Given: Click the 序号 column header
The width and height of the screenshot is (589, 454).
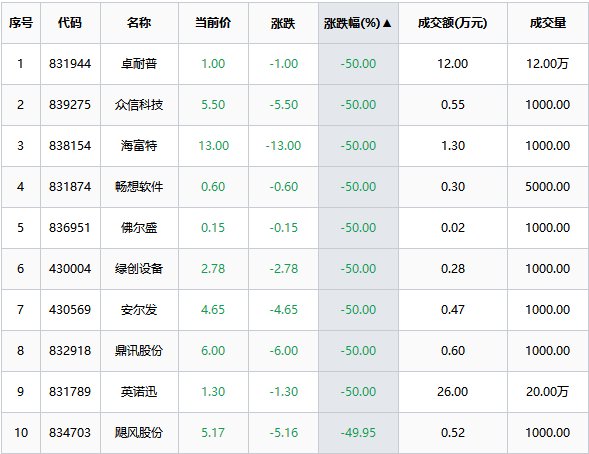Looking at the screenshot, I should click(x=21, y=23).
